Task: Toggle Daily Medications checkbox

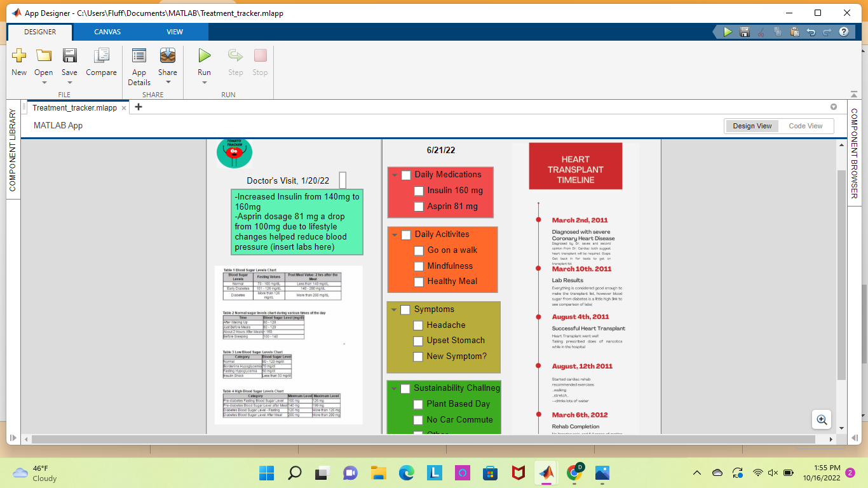Action: (x=406, y=175)
